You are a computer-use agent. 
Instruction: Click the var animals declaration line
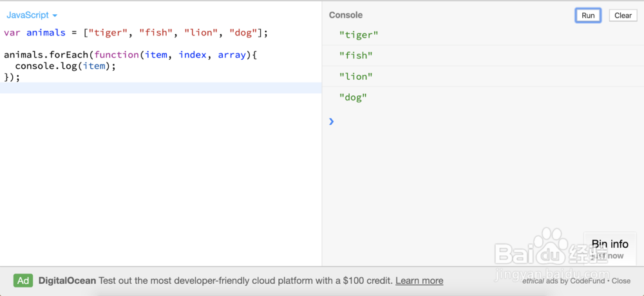pos(135,33)
